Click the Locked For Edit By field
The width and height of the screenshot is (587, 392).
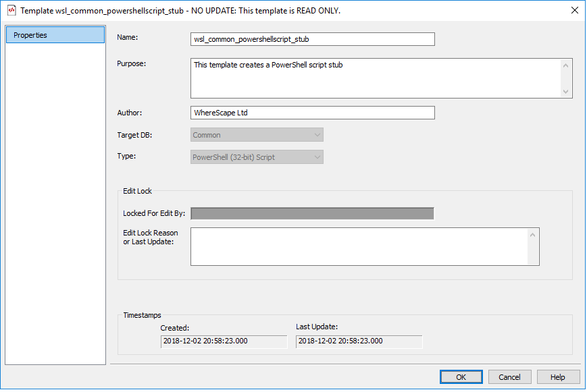[x=312, y=213]
